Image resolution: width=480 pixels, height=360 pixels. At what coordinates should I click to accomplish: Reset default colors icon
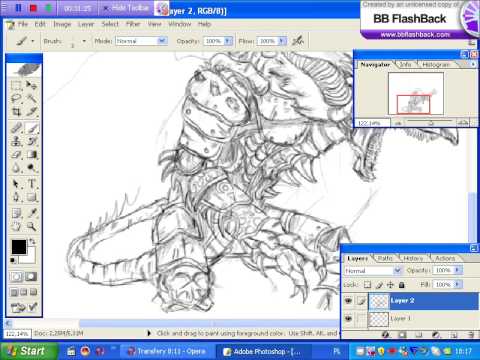pyautogui.click(x=13, y=260)
